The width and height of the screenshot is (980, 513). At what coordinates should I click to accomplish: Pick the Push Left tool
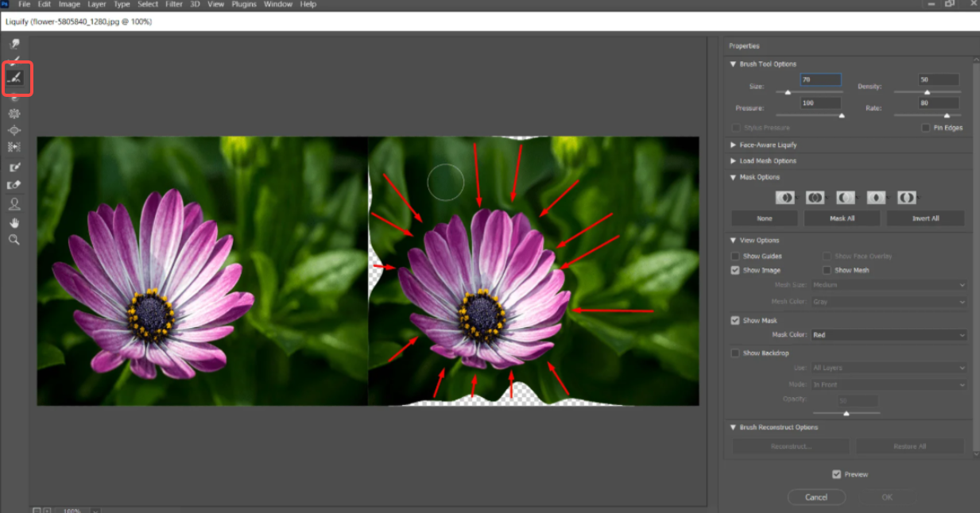[14, 147]
